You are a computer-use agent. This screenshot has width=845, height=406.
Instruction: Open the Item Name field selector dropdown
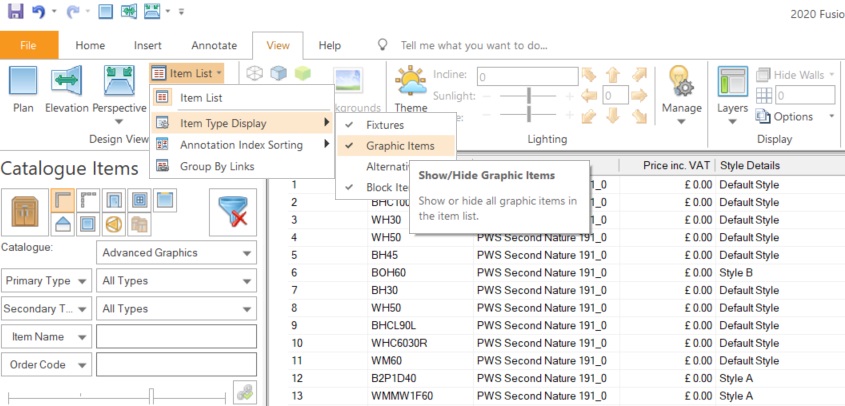[x=45, y=336]
